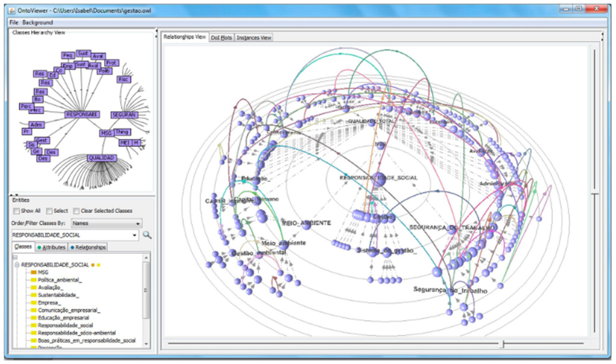Open the Background menu

[38, 22]
